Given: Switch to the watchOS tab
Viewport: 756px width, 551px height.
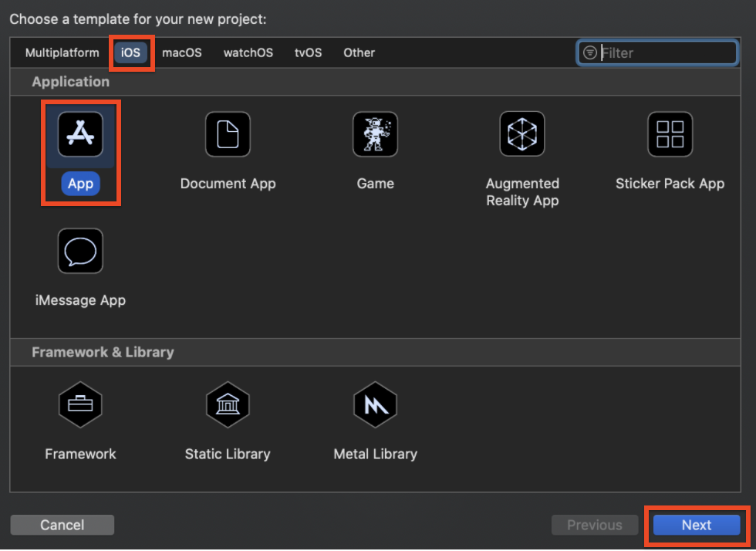Looking at the screenshot, I should coord(248,53).
